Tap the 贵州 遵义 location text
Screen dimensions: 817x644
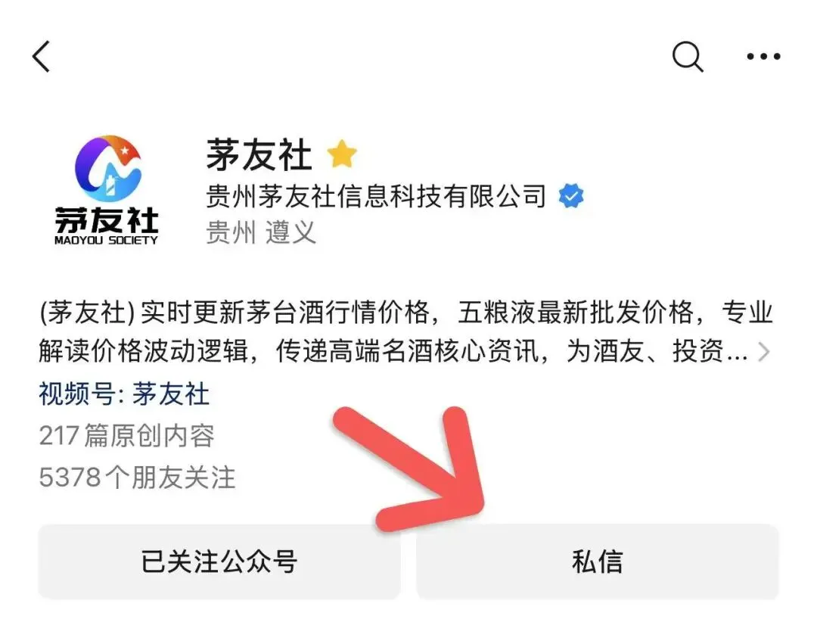[261, 232]
